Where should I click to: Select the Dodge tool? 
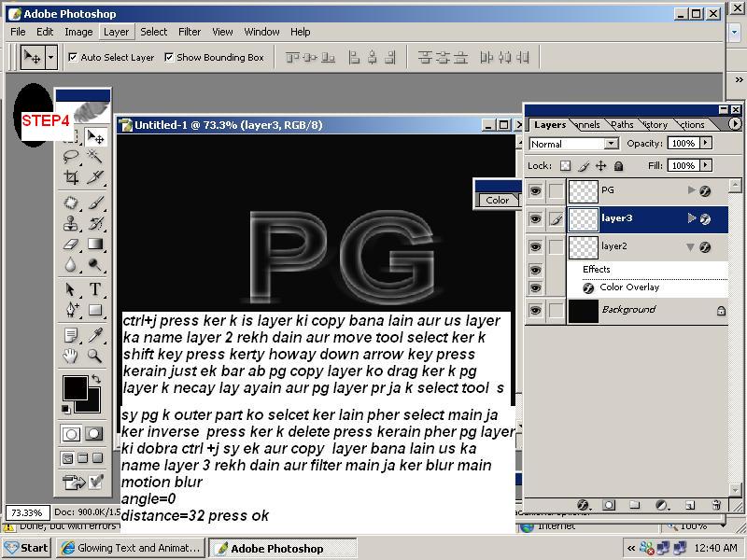(x=95, y=265)
